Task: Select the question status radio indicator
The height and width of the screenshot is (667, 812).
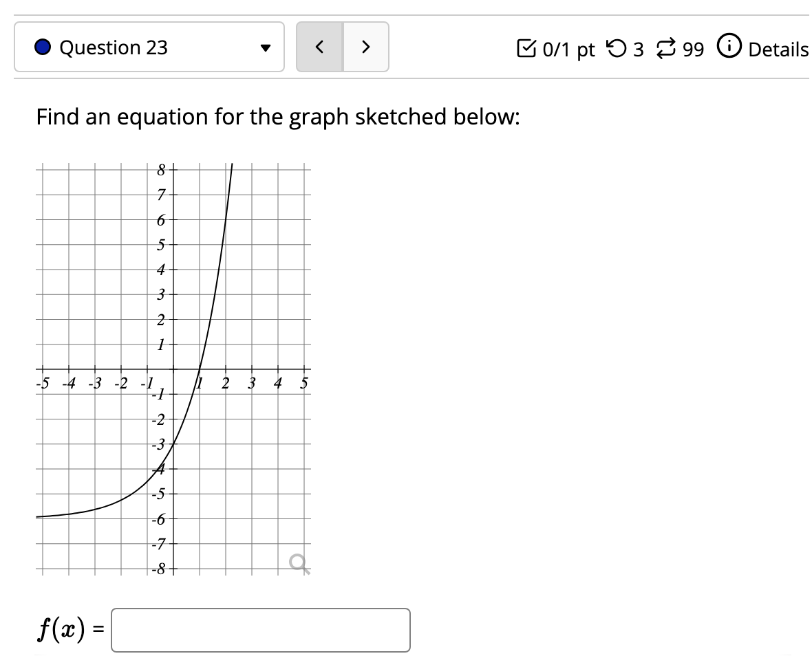Action: pos(43,47)
